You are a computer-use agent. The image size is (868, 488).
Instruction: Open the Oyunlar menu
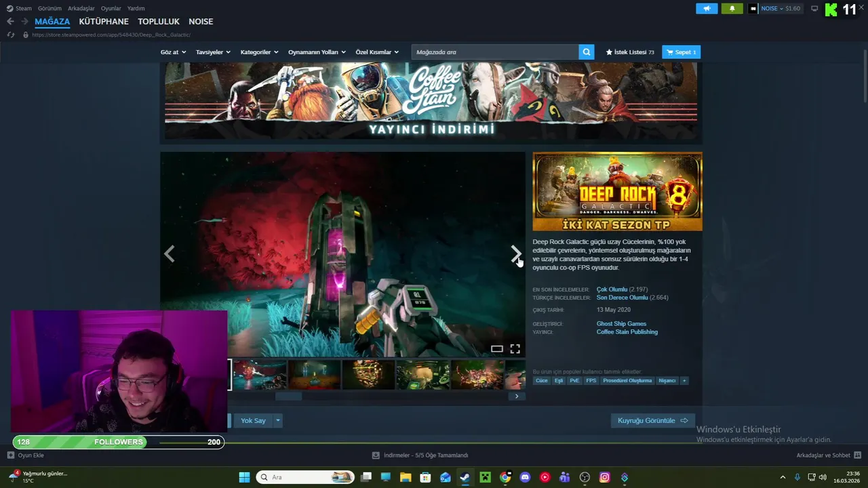pyautogui.click(x=111, y=9)
